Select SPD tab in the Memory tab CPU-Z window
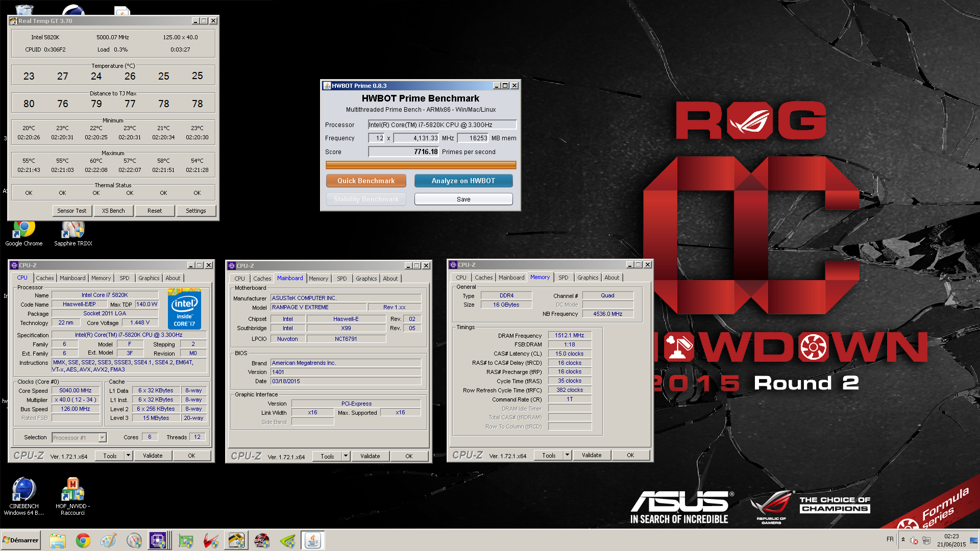980x551 pixels. (x=563, y=278)
